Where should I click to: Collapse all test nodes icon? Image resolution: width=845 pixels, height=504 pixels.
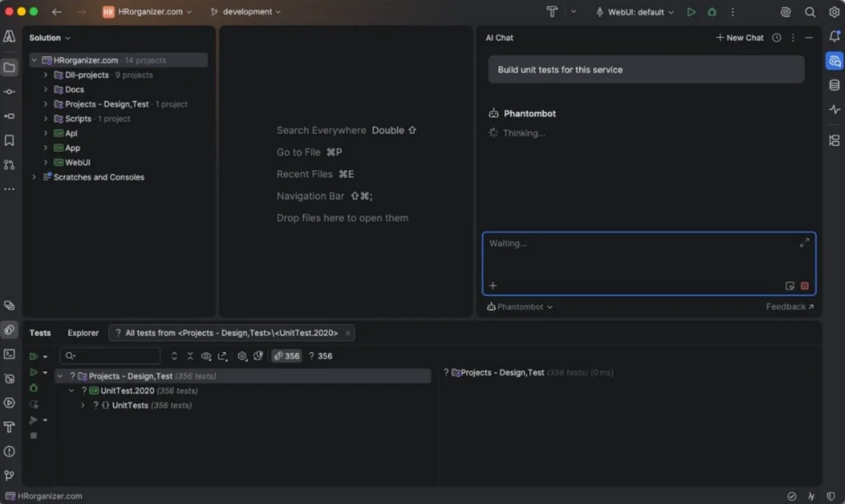pyautogui.click(x=190, y=356)
